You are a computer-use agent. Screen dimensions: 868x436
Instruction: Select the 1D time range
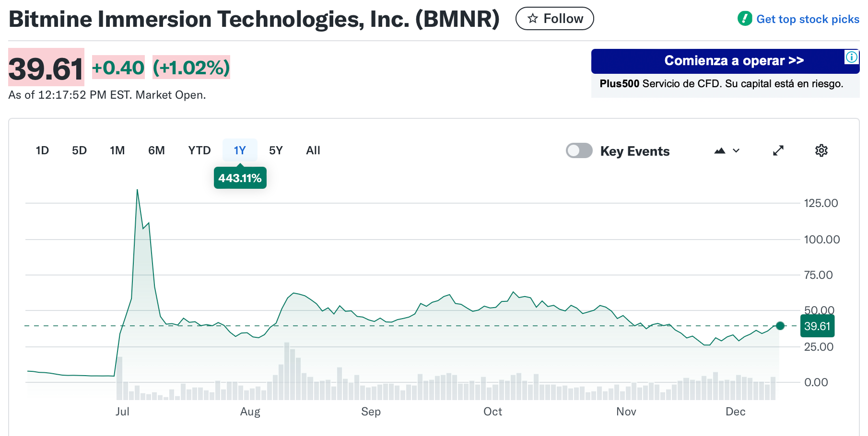pyautogui.click(x=42, y=150)
